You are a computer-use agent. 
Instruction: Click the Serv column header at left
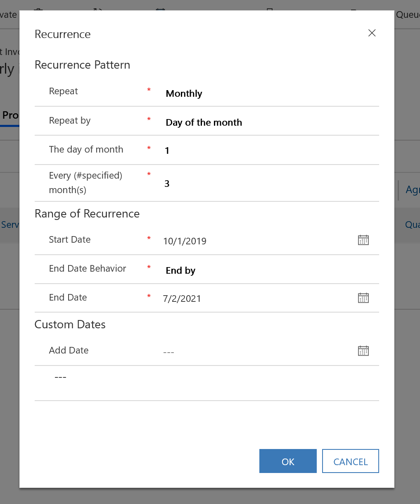[x=10, y=225]
